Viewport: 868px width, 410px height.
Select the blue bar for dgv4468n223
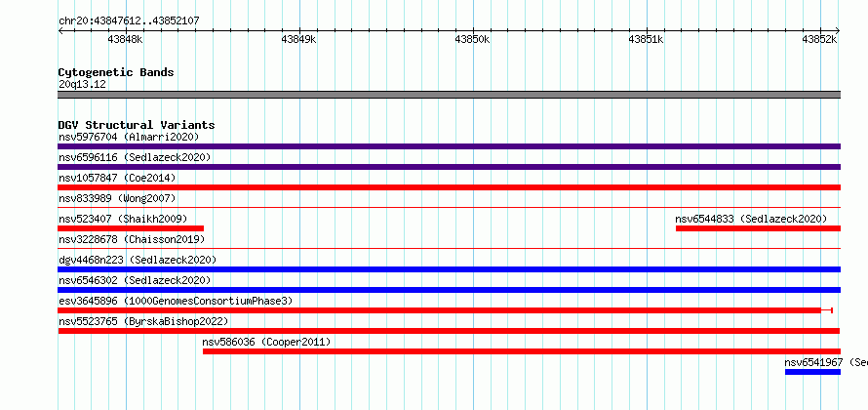point(449,269)
